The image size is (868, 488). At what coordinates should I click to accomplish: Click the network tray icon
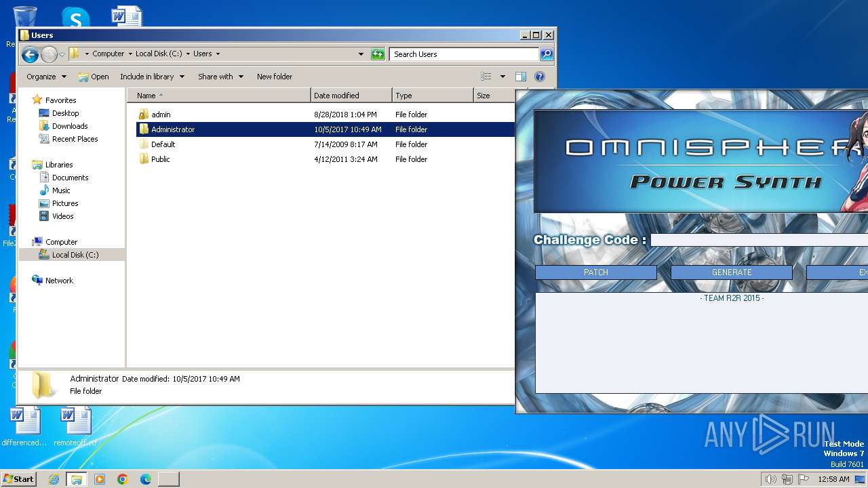(787, 479)
